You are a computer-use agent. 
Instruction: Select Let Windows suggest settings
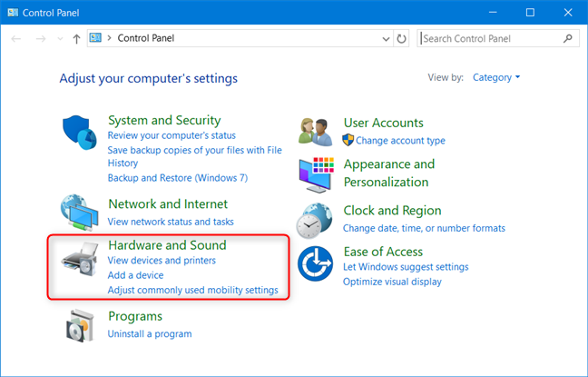[406, 267]
